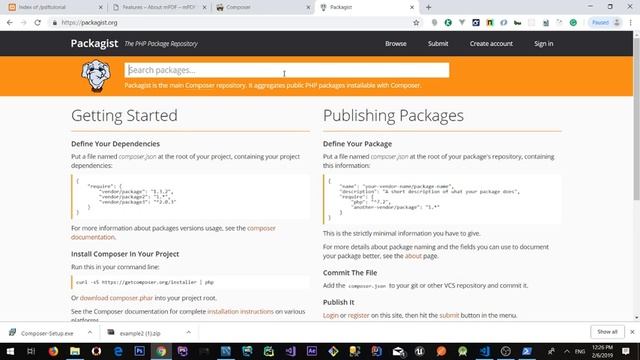
Task: Open the Windows Start menu
Action: 10,351
